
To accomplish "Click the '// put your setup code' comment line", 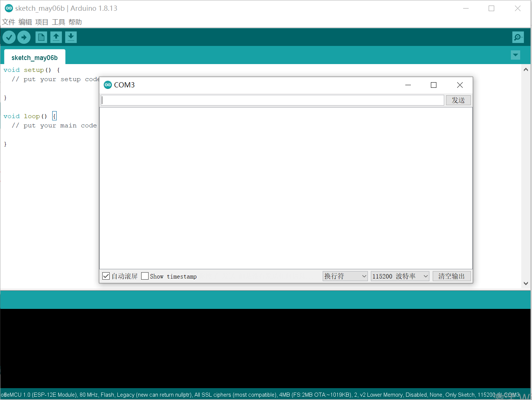I will pos(56,79).
